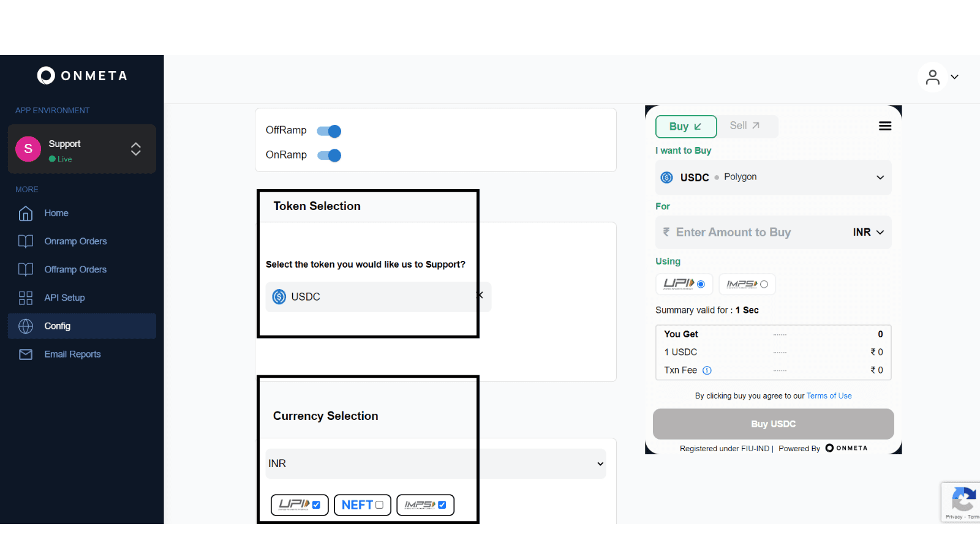Check the NEFT payment checkbox
The image size is (980, 551).
click(x=379, y=505)
